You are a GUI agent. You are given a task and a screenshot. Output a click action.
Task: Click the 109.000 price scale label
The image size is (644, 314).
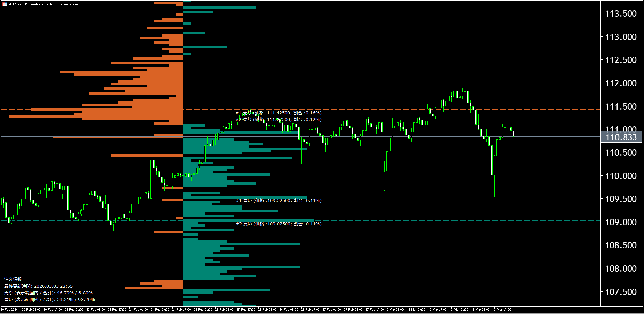tap(621, 222)
